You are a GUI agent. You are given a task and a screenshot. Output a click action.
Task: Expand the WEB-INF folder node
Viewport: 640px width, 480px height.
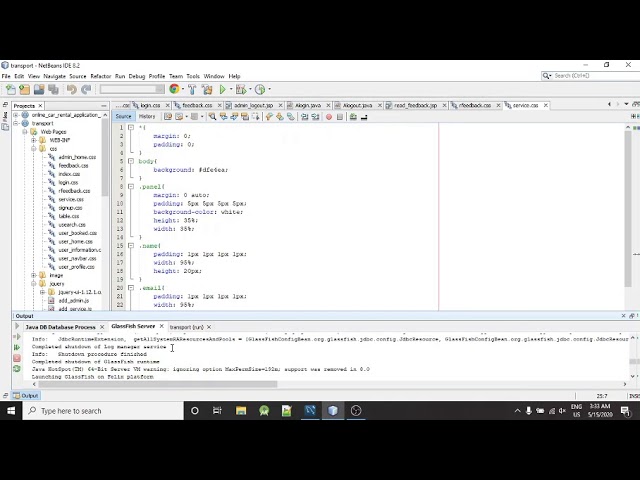[x=34, y=140]
